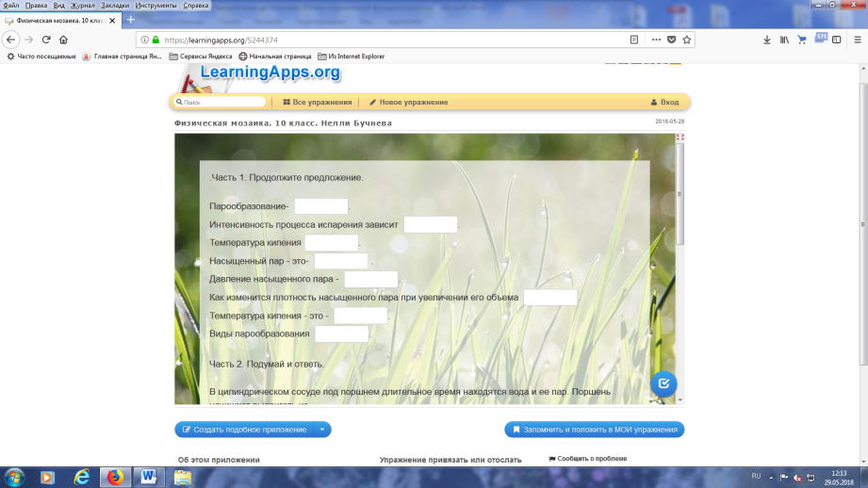868x488 pixels.
Task: Open Internet Explorer from taskbar
Action: pos(81,477)
